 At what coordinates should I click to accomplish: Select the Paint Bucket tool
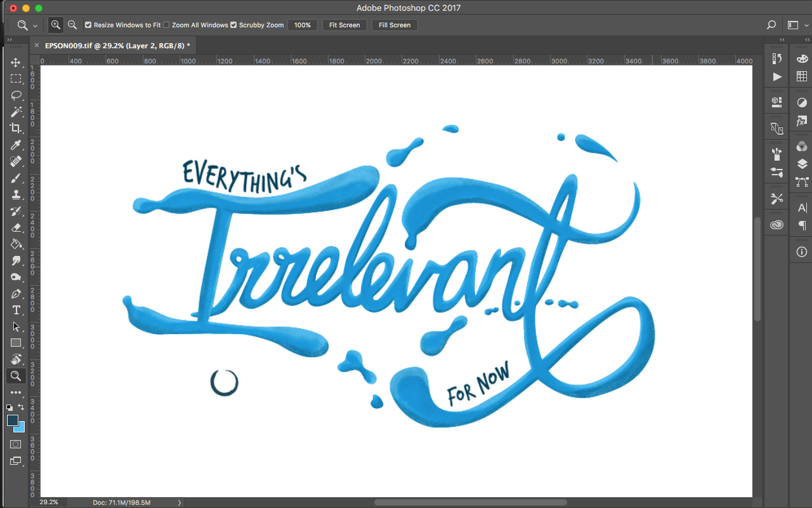coord(16,244)
